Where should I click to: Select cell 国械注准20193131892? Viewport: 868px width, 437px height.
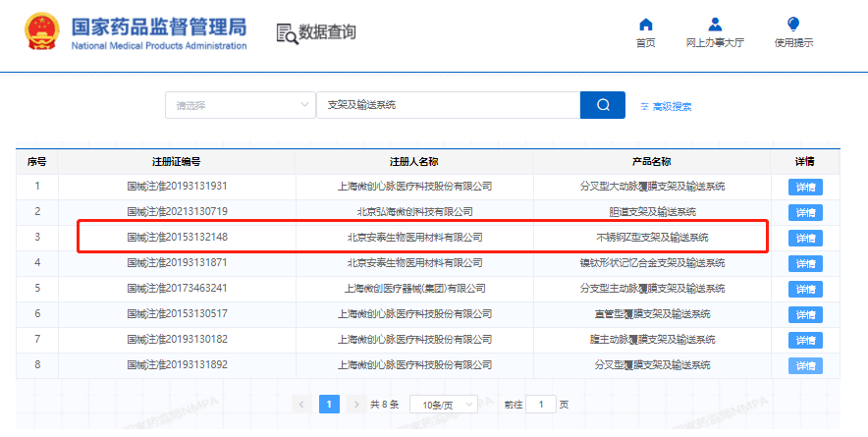pyautogui.click(x=177, y=364)
